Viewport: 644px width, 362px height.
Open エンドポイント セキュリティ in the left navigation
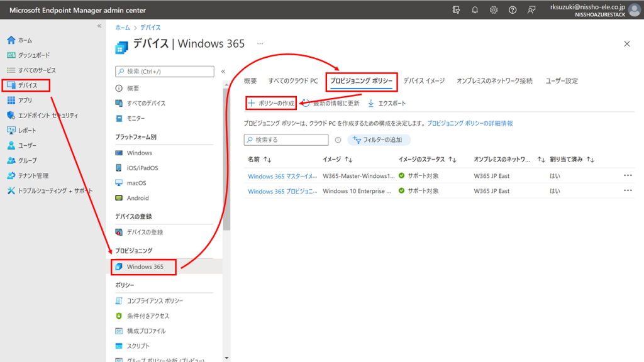coord(42,116)
